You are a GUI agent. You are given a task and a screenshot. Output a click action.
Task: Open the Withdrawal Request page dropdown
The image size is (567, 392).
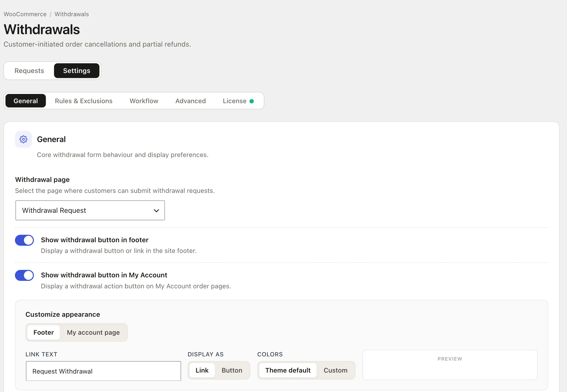coord(90,210)
